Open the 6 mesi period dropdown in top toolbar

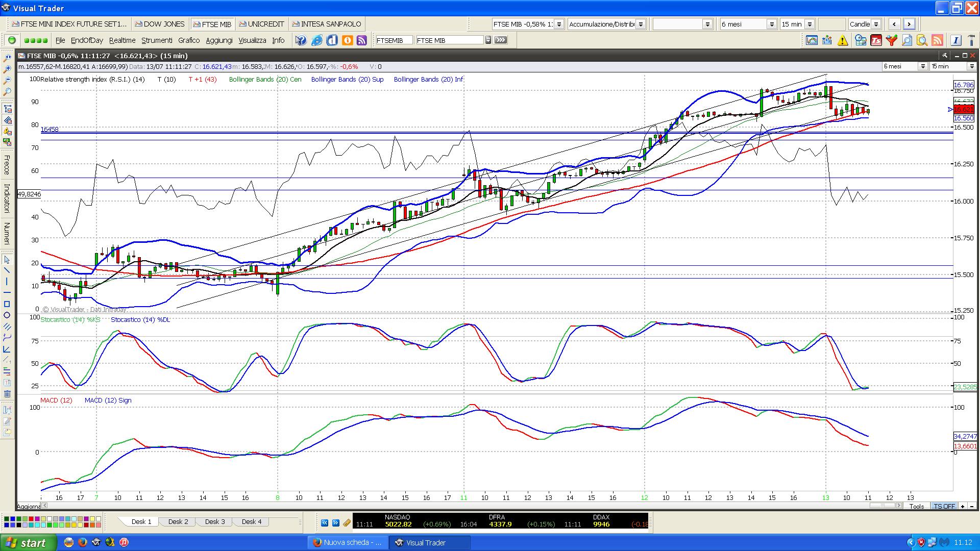772,24
